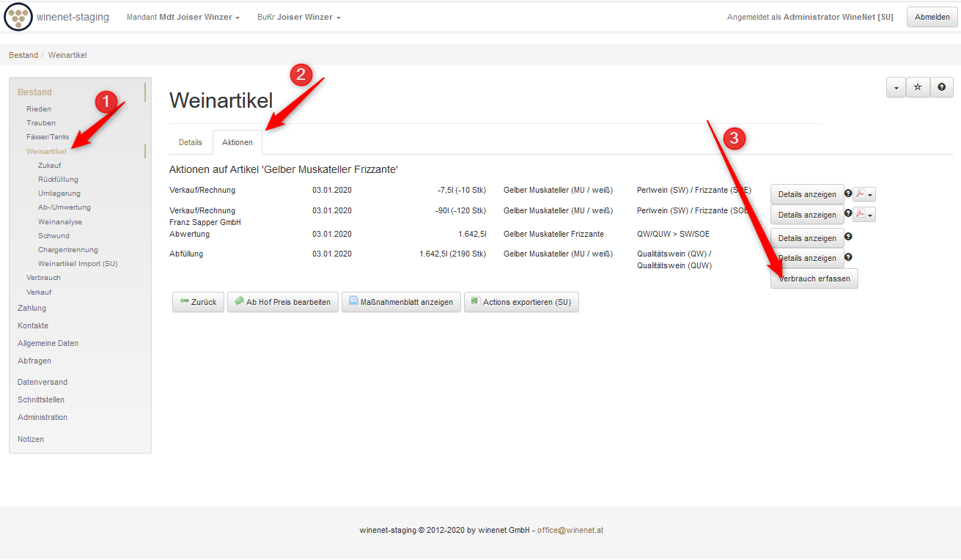
Task: Expand the Mandant Mdt Joiser Winzer dropdown
Action: click(x=183, y=17)
